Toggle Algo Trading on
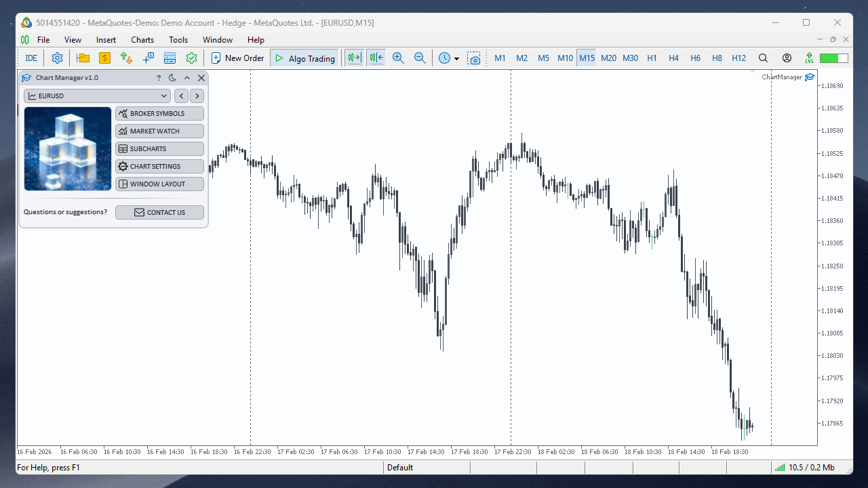Viewport: 868px width, 488px height. (x=304, y=58)
